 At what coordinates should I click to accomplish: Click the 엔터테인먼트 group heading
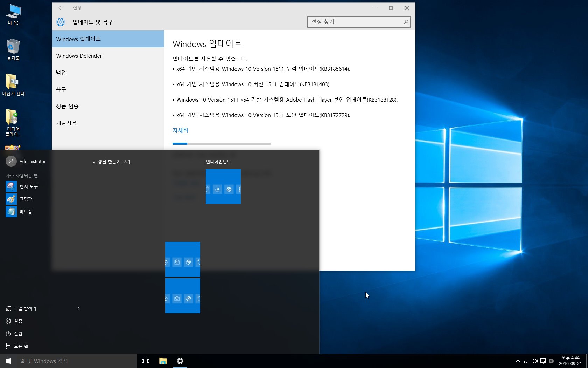coord(218,162)
